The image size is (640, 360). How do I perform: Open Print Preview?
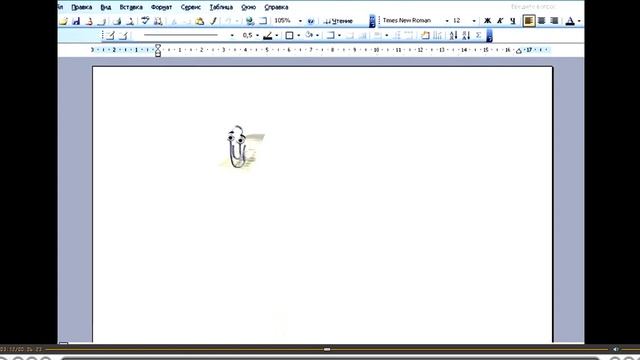click(x=130, y=21)
